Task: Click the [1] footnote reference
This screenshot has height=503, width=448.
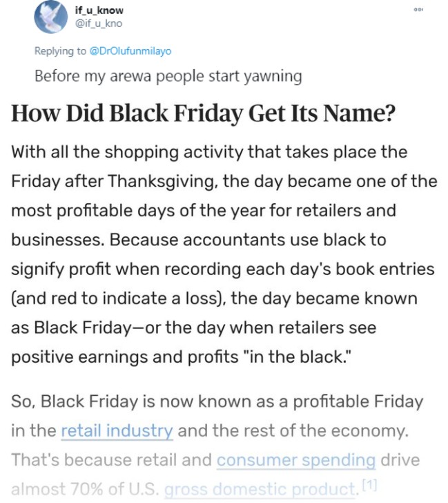Action: click(369, 485)
